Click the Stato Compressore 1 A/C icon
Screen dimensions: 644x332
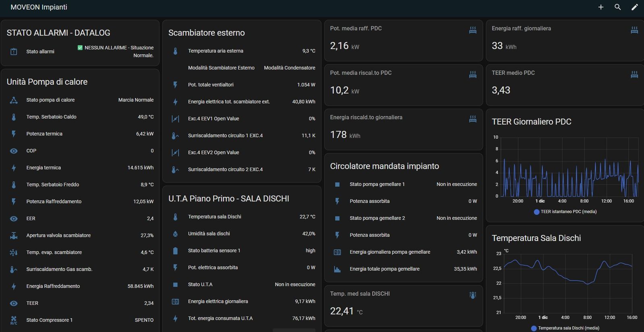pos(14,320)
